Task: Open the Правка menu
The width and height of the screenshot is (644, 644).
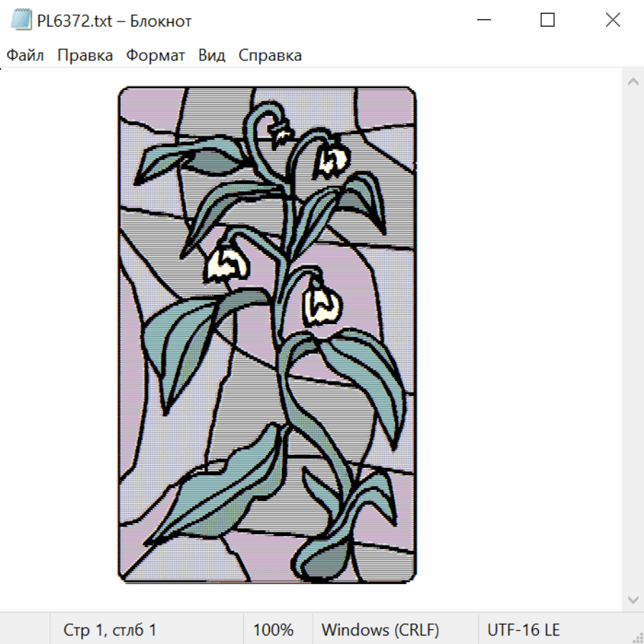Action: click(x=85, y=55)
